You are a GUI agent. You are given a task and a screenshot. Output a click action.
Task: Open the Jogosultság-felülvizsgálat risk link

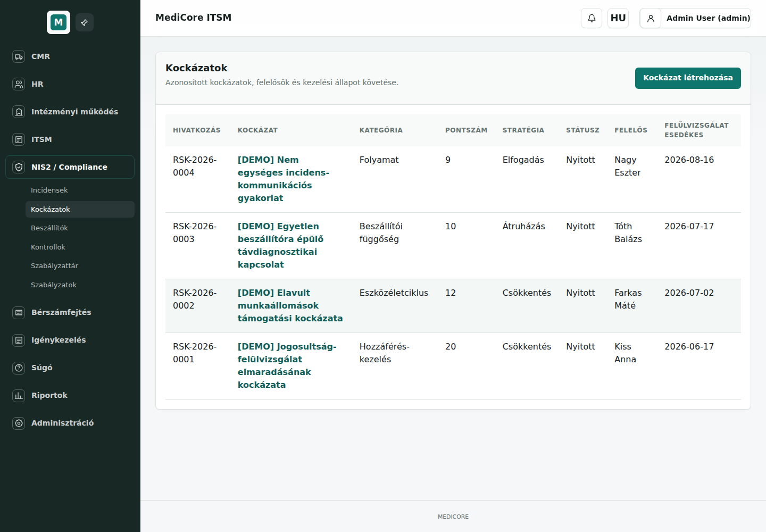click(287, 365)
